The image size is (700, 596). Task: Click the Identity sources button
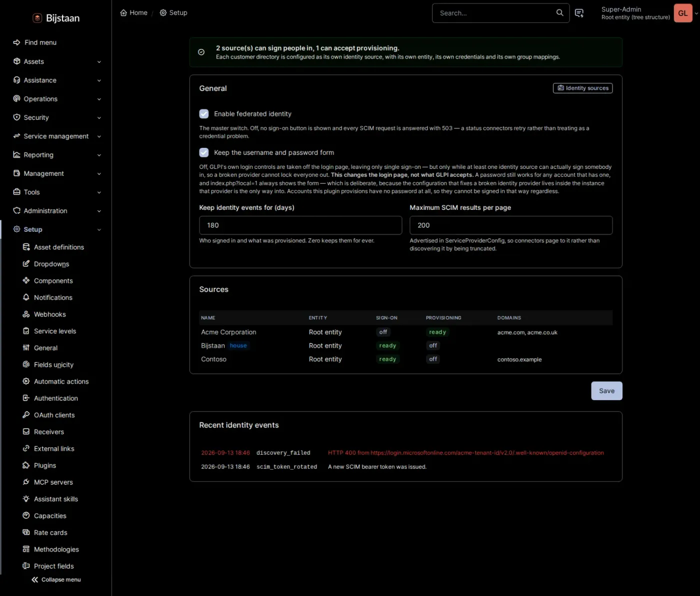pyautogui.click(x=582, y=88)
